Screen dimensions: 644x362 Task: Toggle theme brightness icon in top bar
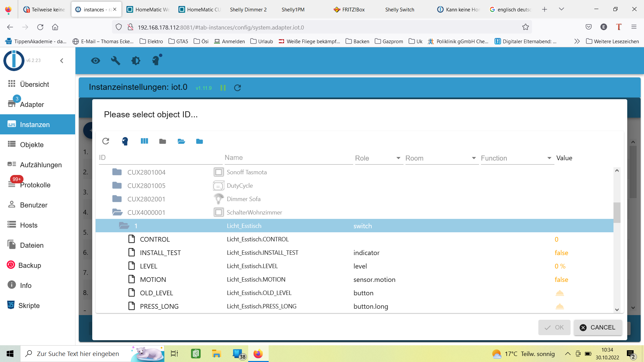[136, 61]
